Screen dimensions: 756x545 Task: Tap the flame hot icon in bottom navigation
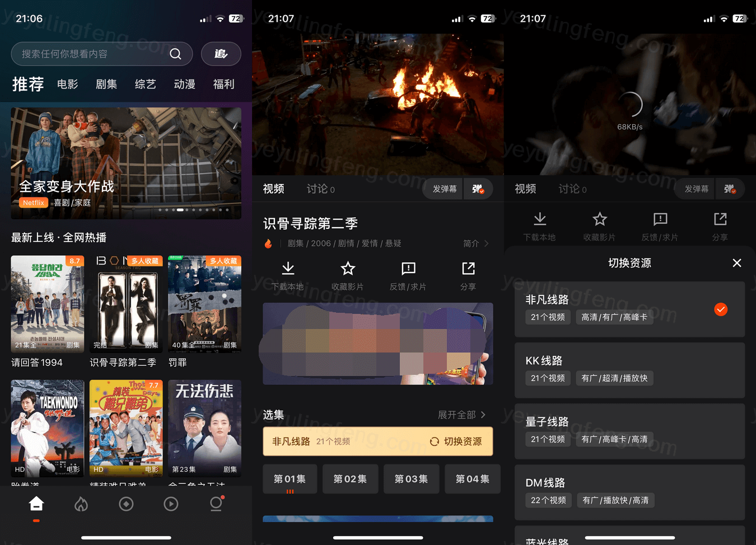coord(81,504)
